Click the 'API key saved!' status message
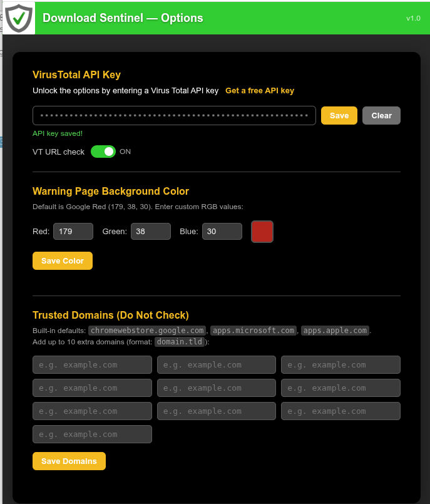The image size is (430, 504). [58, 133]
